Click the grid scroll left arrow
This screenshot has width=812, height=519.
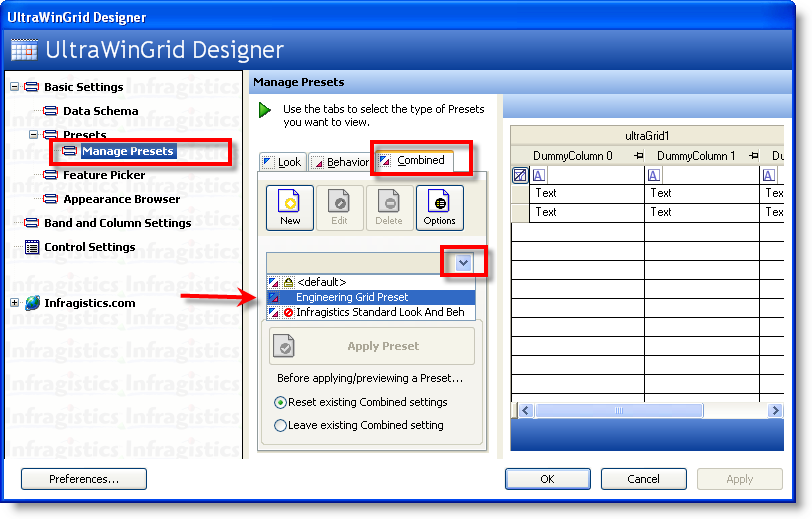pos(526,411)
